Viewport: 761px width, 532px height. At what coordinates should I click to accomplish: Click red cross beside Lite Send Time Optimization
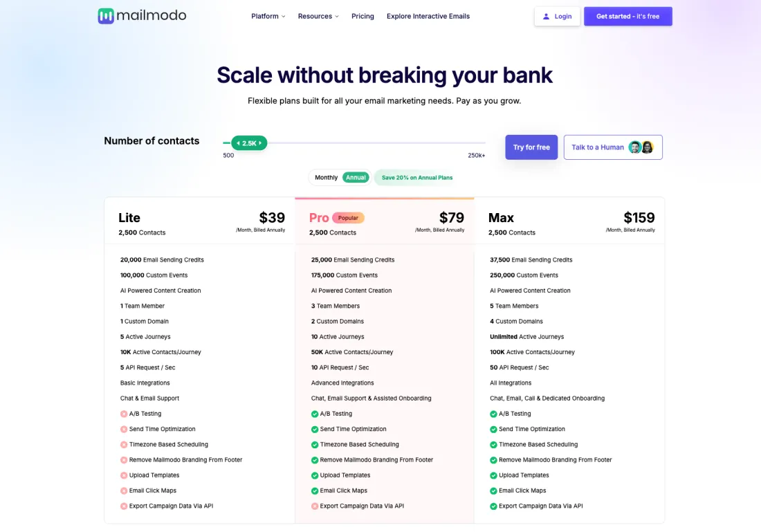pyautogui.click(x=124, y=429)
